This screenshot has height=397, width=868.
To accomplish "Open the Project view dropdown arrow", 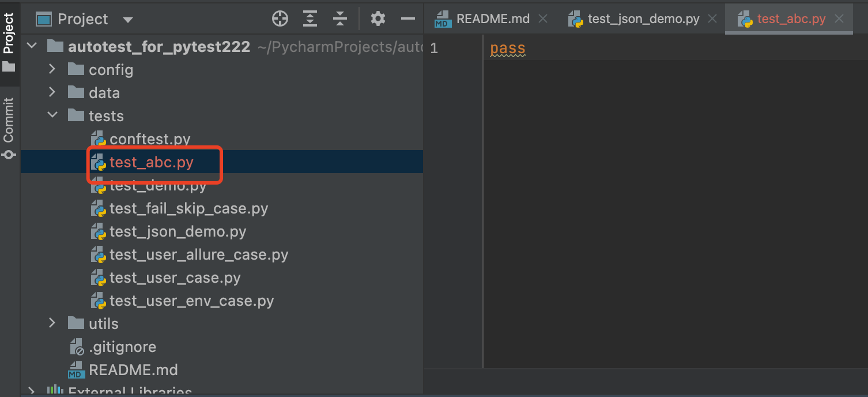I will point(128,20).
